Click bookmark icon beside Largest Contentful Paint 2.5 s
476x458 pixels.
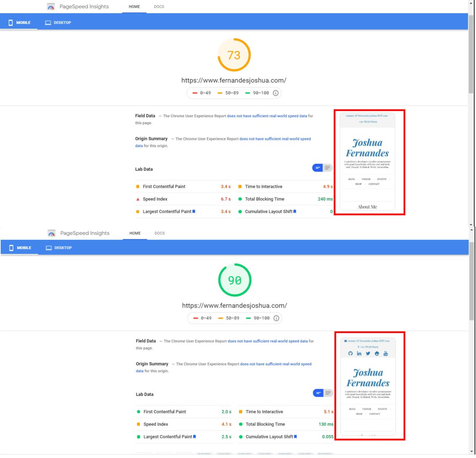point(194,437)
